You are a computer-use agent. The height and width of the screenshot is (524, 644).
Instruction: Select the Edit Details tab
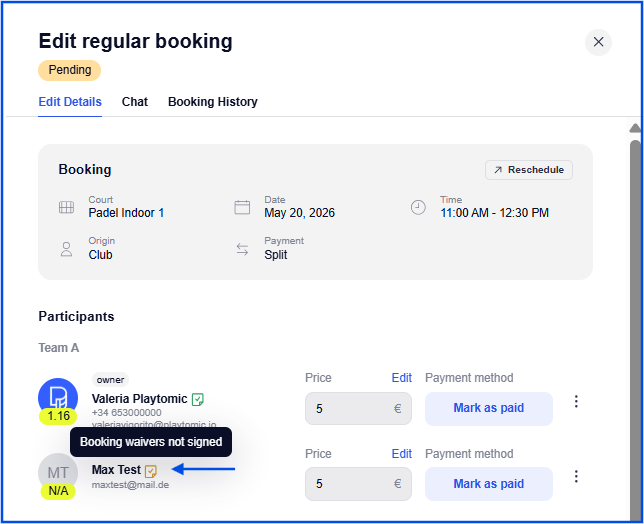70,101
